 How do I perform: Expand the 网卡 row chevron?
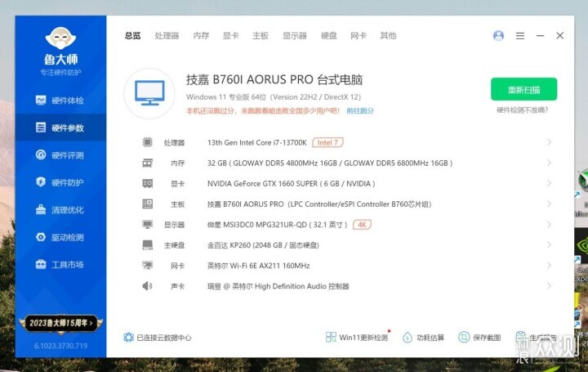pos(549,266)
